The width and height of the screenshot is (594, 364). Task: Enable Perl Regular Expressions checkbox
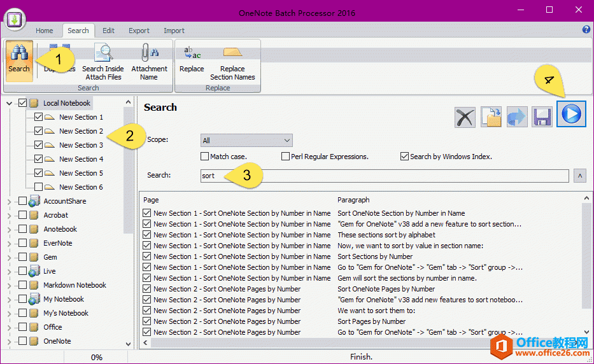tap(286, 157)
